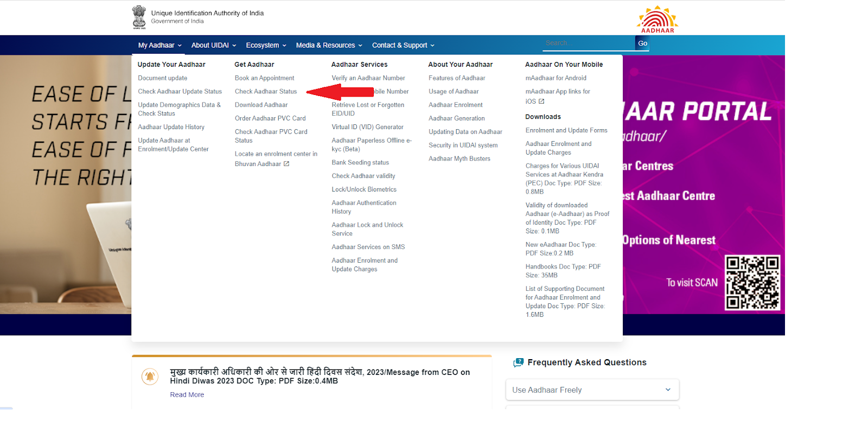This screenshot has width=868, height=433.
Task: Click the Frequently Asked Questions heading
Action: (587, 362)
